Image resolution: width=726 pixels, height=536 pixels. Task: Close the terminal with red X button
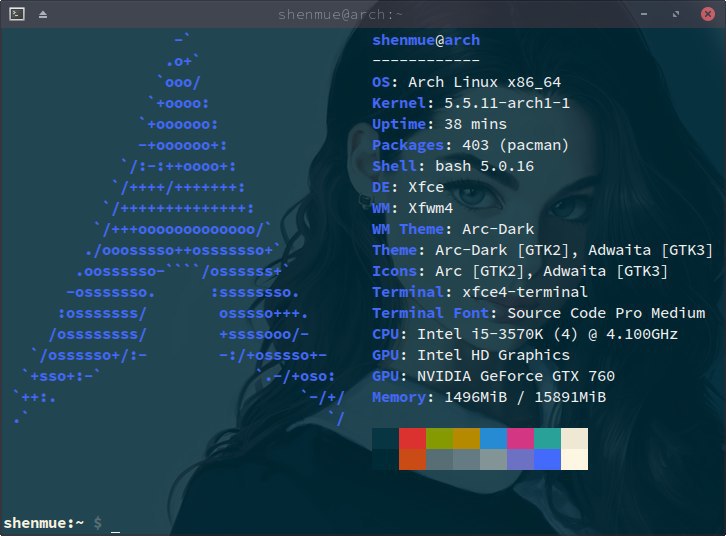pyautogui.click(x=707, y=14)
